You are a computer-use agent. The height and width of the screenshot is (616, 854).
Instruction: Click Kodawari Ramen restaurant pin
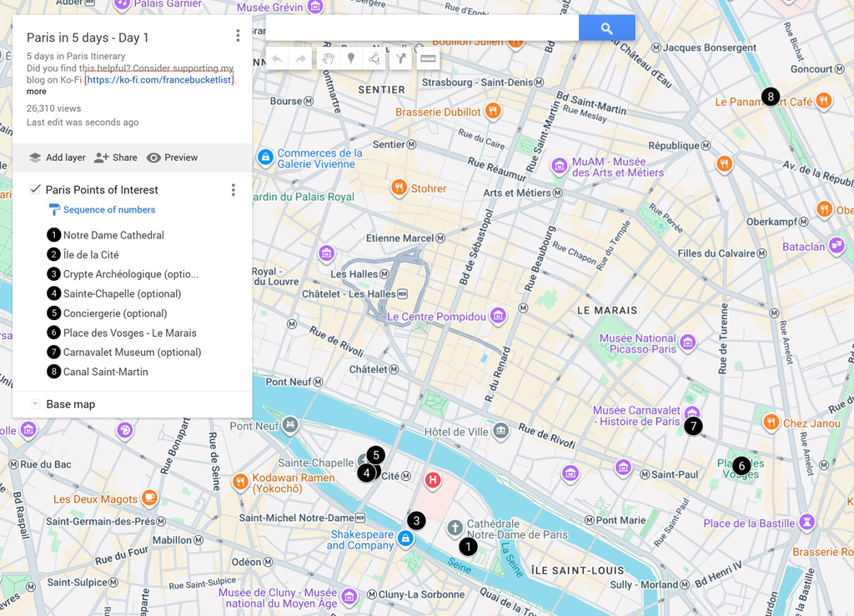click(x=240, y=481)
